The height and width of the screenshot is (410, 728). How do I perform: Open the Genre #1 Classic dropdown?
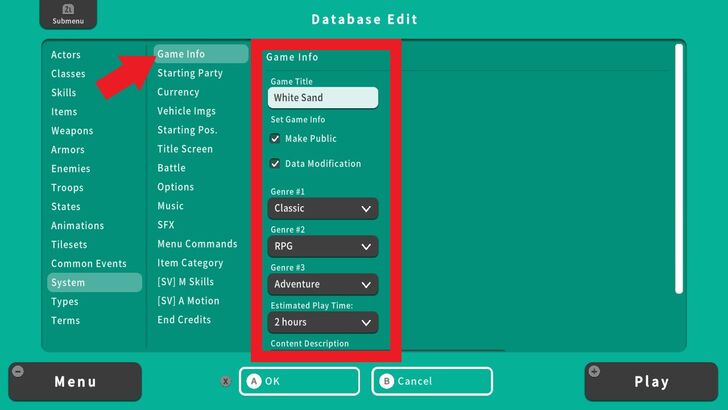(323, 209)
